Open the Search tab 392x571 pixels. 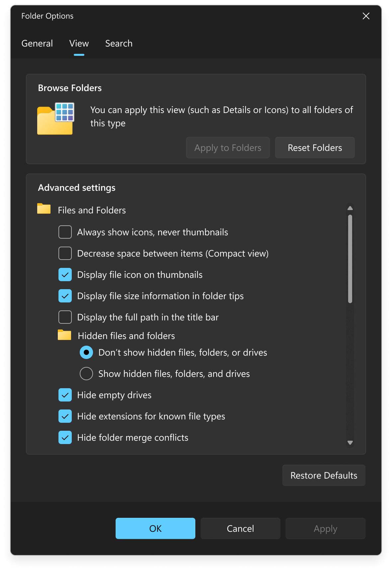(119, 44)
